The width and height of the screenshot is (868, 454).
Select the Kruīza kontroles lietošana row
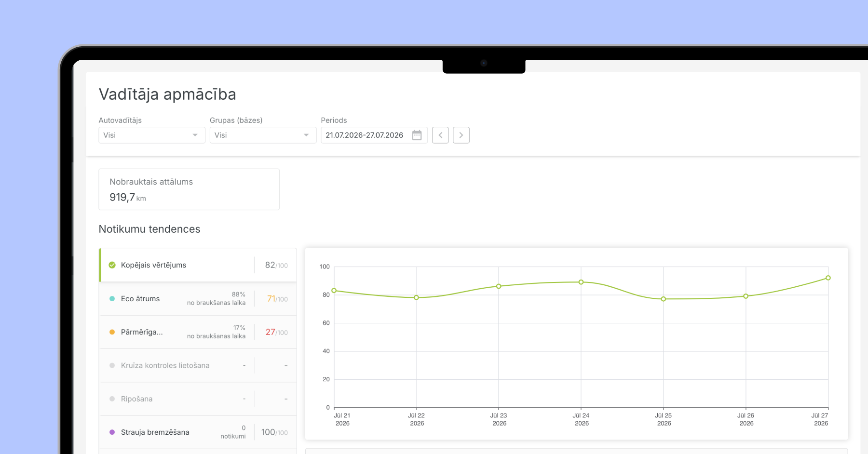tap(198, 365)
